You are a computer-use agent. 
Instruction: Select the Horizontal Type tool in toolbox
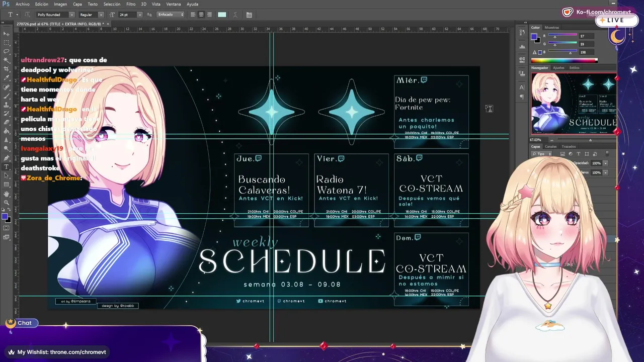coord(7,166)
